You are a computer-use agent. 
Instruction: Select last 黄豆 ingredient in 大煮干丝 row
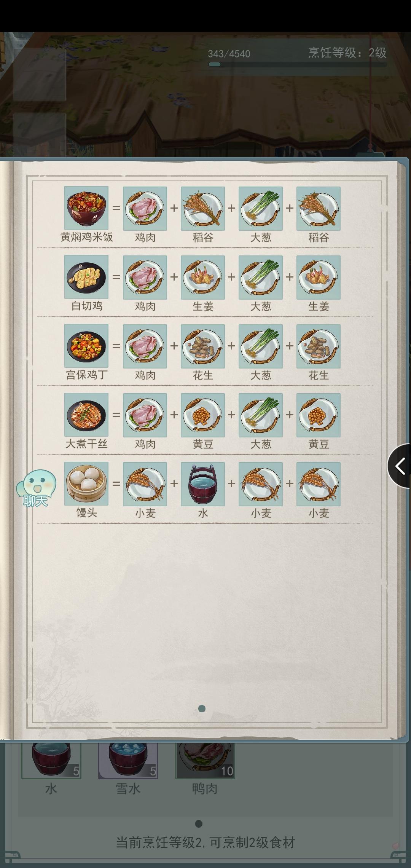click(x=319, y=415)
